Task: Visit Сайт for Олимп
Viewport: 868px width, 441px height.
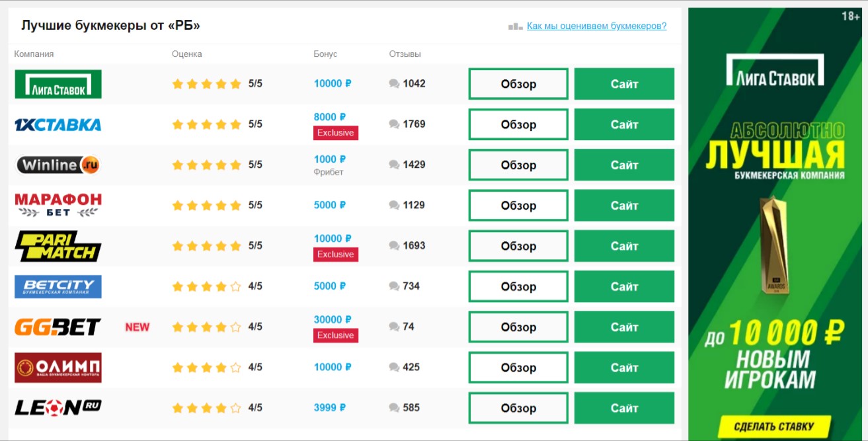Action: [x=624, y=368]
